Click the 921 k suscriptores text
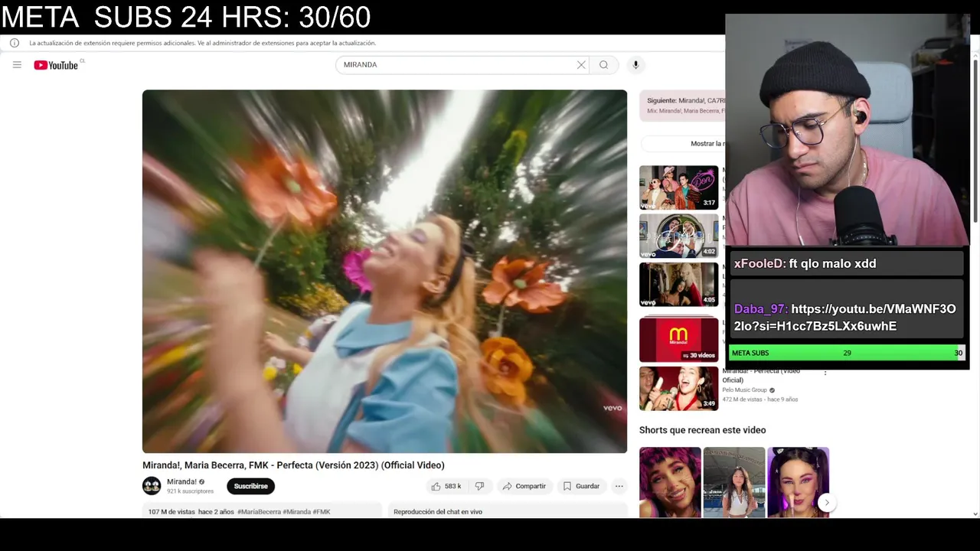The width and height of the screenshot is (980, 551). point(191,491)
